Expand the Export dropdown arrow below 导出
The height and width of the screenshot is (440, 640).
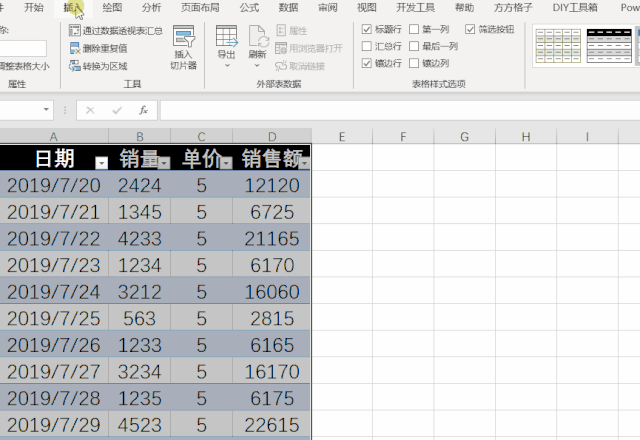click(x=227, y=65)
